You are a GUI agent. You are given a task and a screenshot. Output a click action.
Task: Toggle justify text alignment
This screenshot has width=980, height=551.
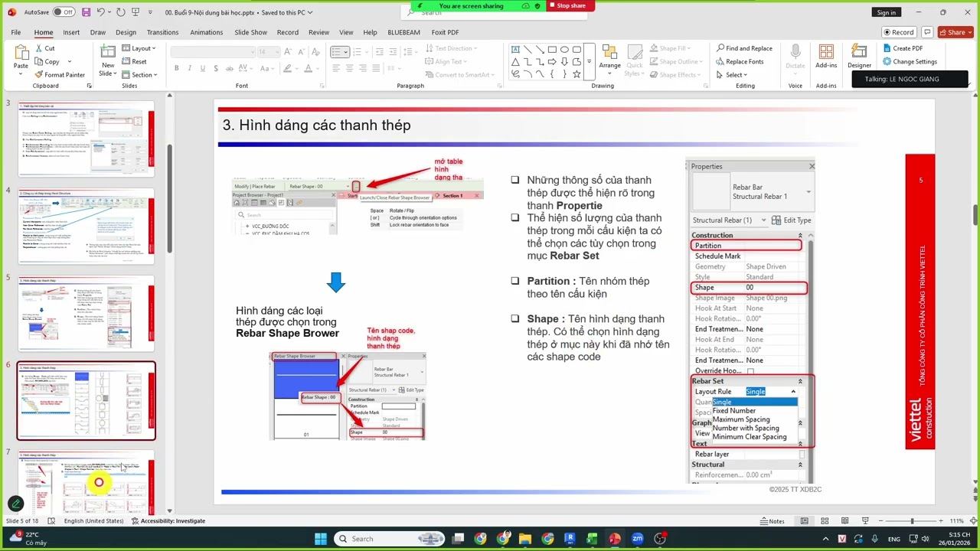click(375, 68)
